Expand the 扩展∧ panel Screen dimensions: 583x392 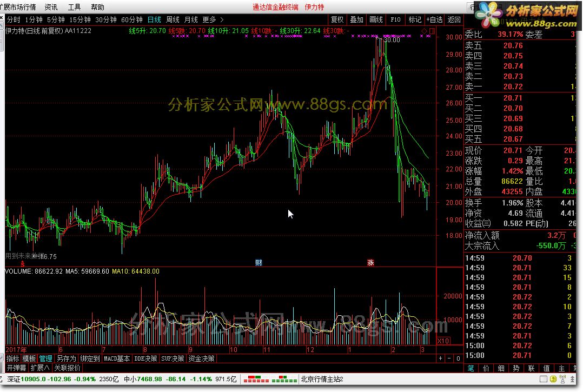(40, 368)
